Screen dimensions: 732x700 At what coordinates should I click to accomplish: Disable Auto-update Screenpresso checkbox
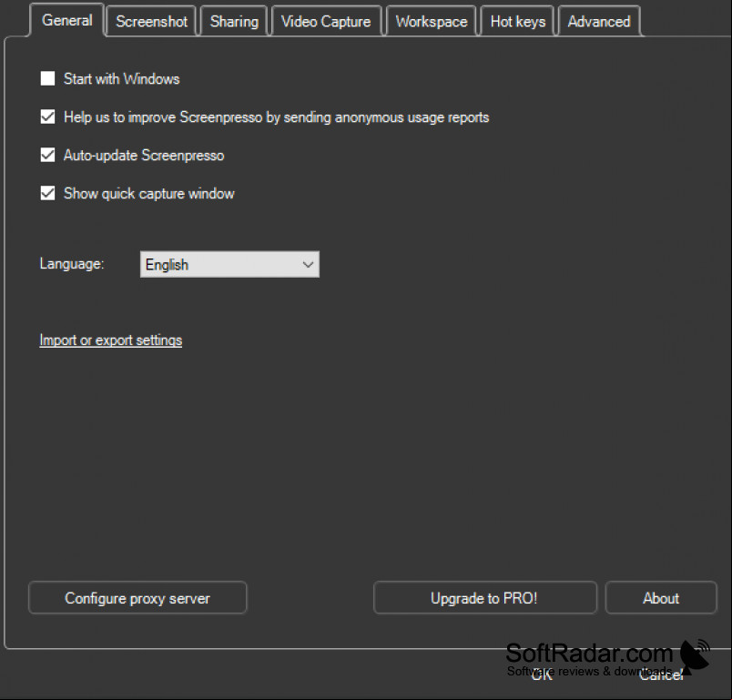pos(47,155)
